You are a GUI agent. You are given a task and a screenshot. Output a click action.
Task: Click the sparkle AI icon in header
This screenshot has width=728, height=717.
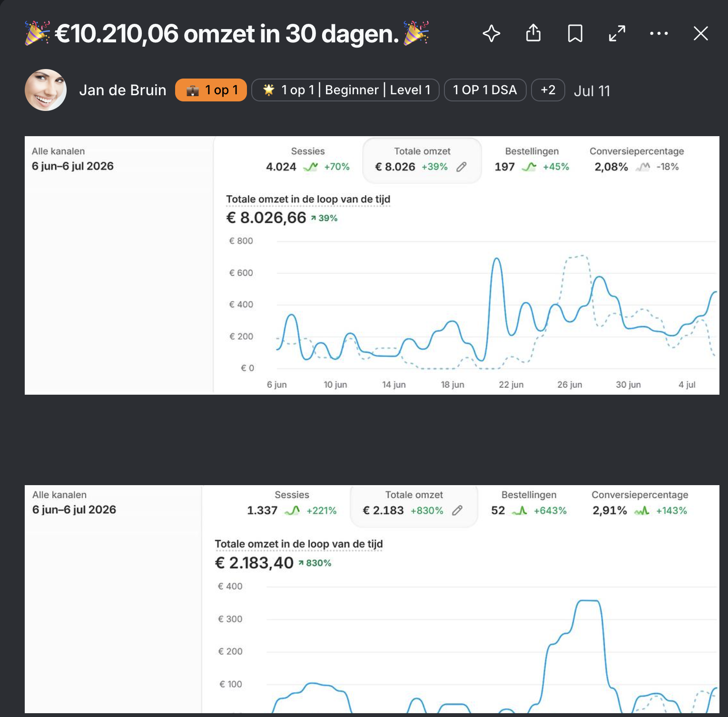point(492,34)
